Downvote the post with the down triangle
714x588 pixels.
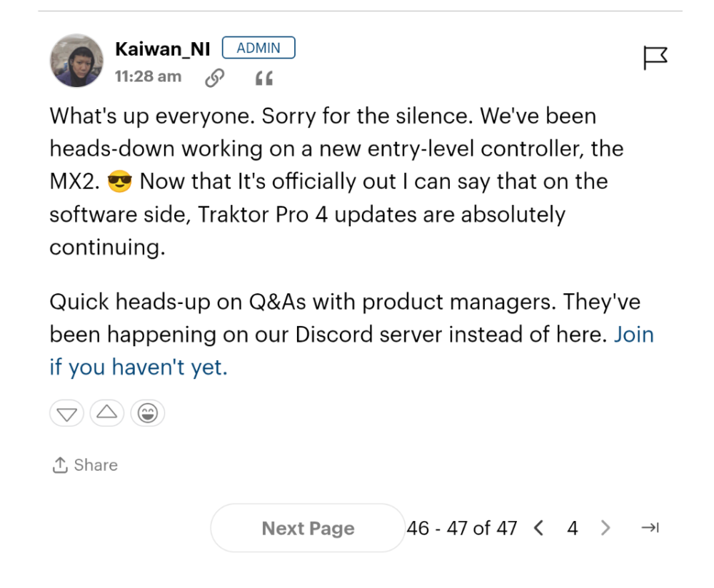pyautogui.click(x=66, y=413)
